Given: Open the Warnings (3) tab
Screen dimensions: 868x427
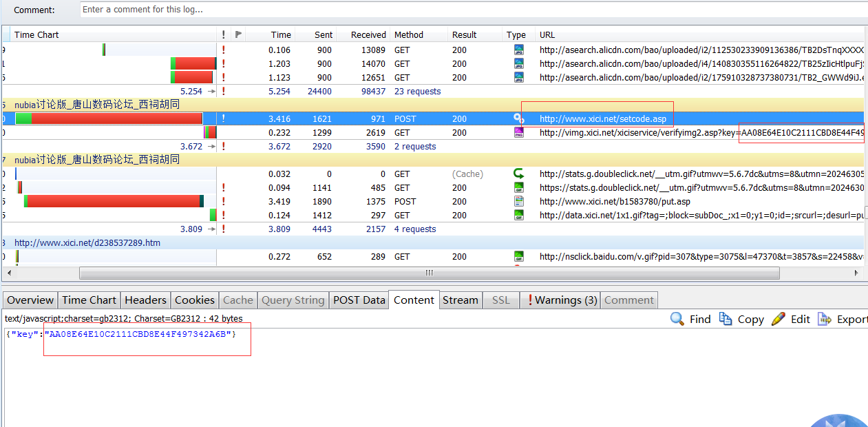Looking at the screenshot, I should pyautogui.click(x=562, y=300).
